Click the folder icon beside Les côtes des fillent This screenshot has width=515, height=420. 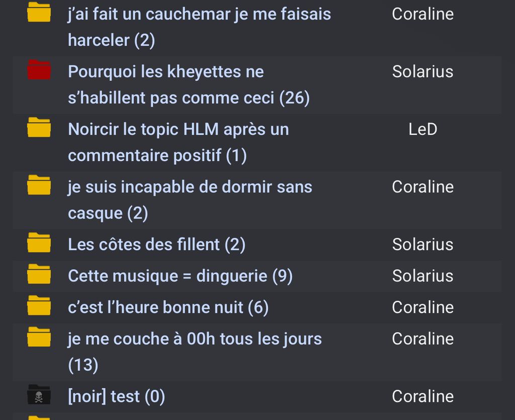point(39,243)
